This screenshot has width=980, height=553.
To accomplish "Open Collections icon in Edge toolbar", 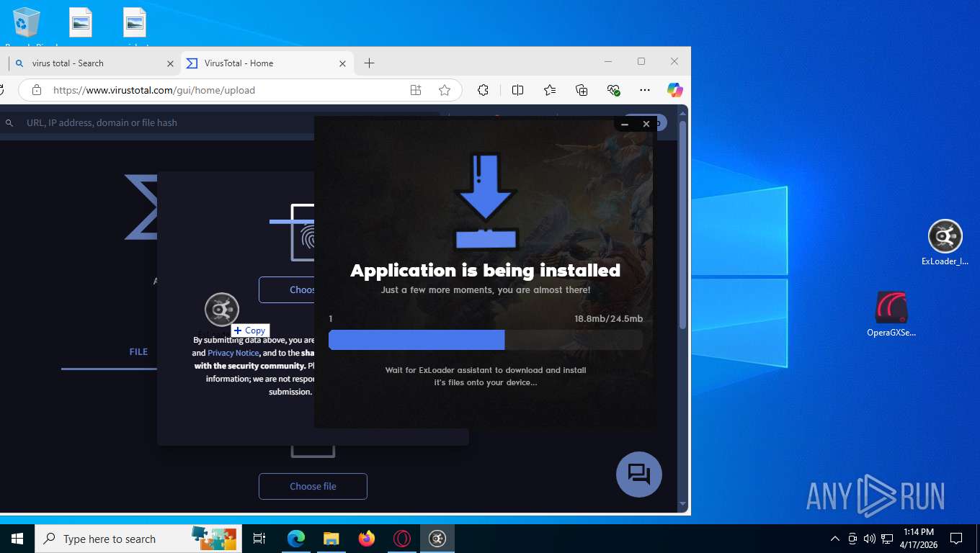I will 582,90.
